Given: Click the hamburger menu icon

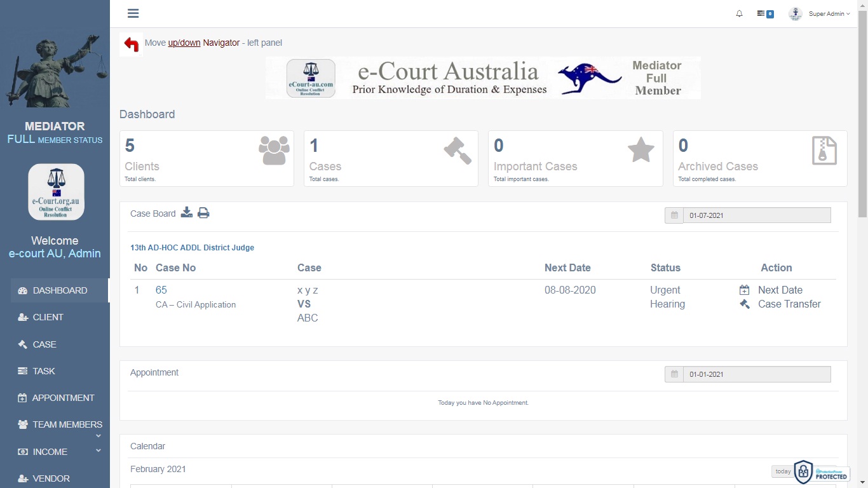Looking at the screenshot, I should 133,13.
